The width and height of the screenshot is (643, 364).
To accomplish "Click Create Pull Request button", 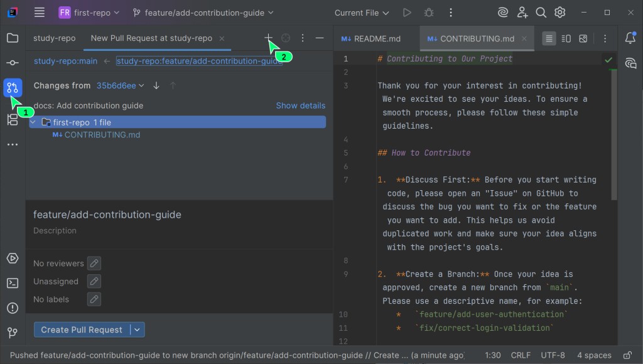I will tap(82, 329).
